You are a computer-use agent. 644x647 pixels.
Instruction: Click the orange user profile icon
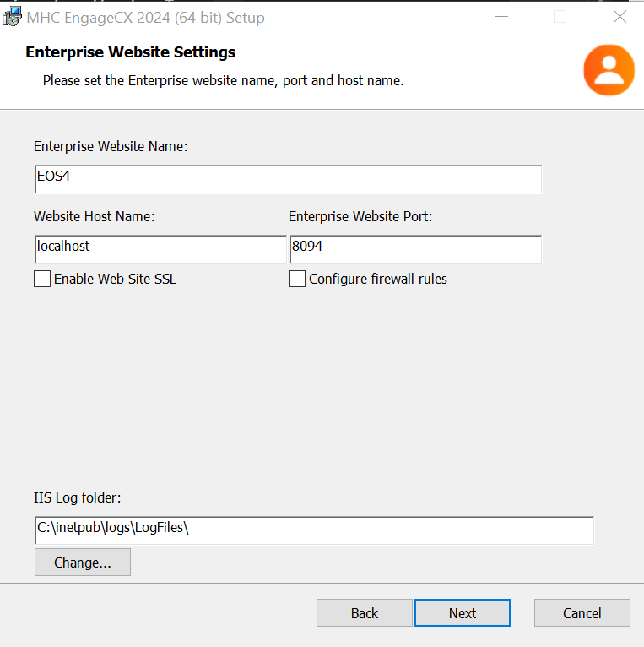pyautogui.click(x=609, y=70)
